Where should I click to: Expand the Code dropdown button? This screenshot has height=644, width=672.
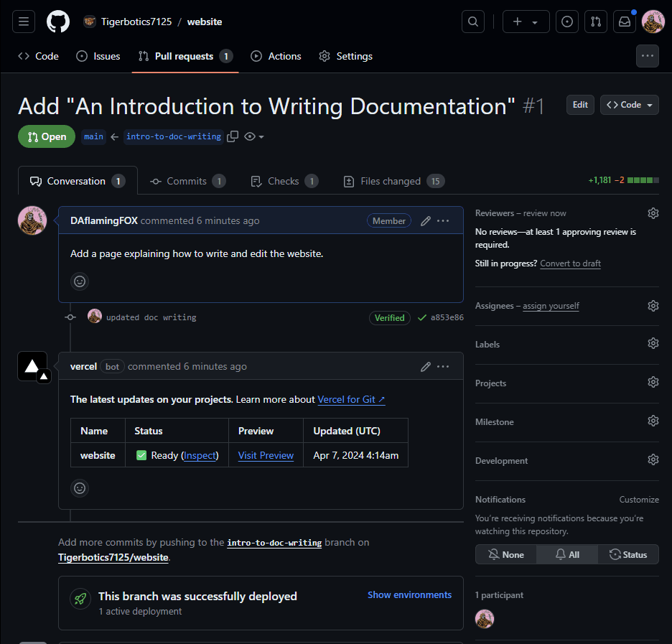(630, 105)
